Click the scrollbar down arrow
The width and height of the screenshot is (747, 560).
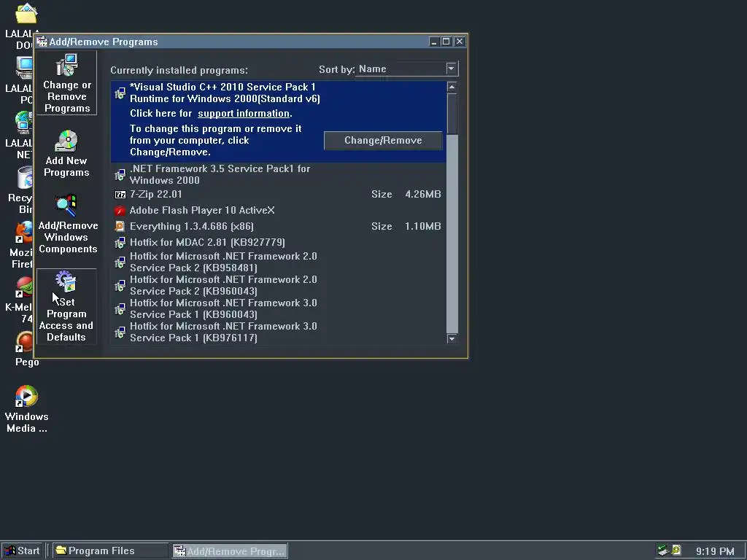452,338
